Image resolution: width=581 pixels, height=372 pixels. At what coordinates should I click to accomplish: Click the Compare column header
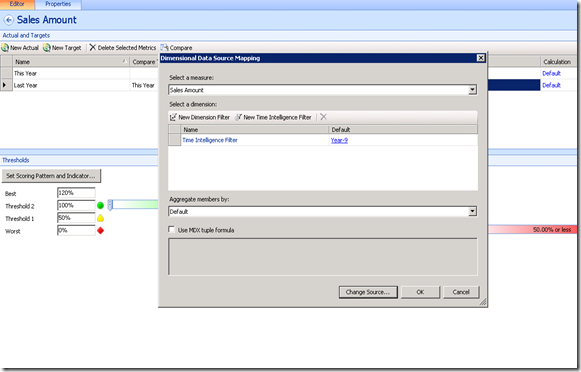point(144,62)
